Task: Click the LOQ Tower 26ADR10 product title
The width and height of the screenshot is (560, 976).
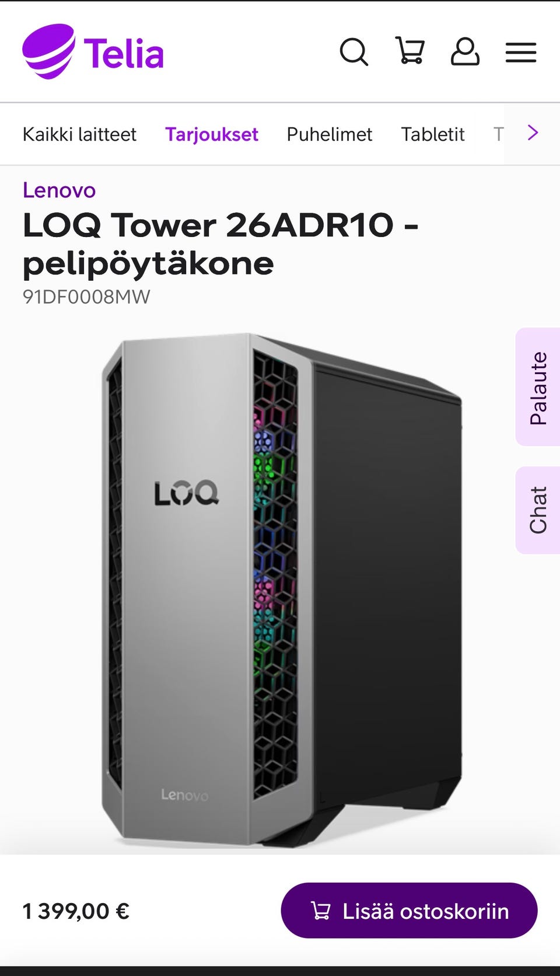Action: 220,244
